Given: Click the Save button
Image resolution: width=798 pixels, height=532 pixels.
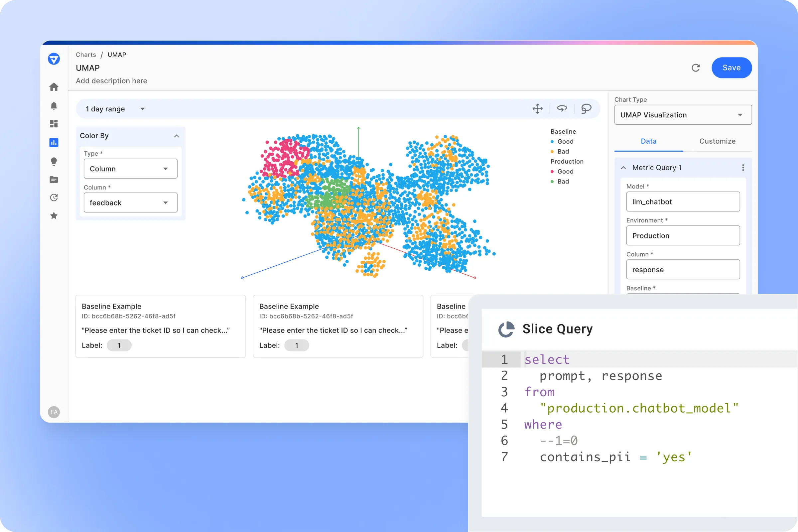Looking at the screenshot, I should point(731,67).
